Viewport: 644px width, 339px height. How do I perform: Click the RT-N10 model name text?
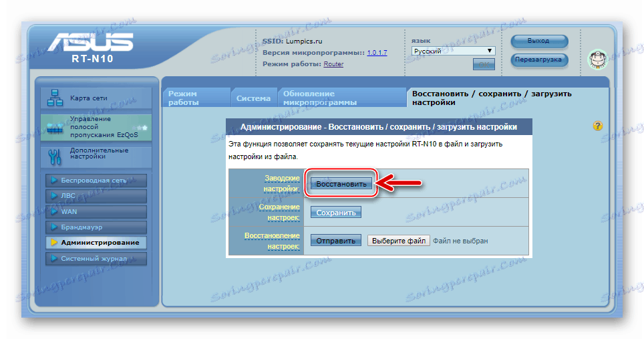(x=92, y=59)
